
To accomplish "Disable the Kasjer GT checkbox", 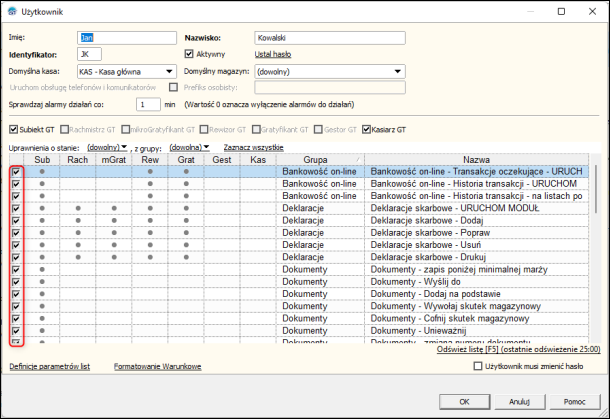I will point(366,129).
